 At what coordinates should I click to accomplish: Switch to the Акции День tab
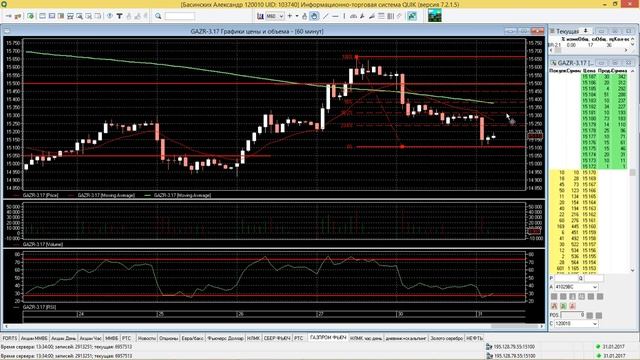coord(63,338)
